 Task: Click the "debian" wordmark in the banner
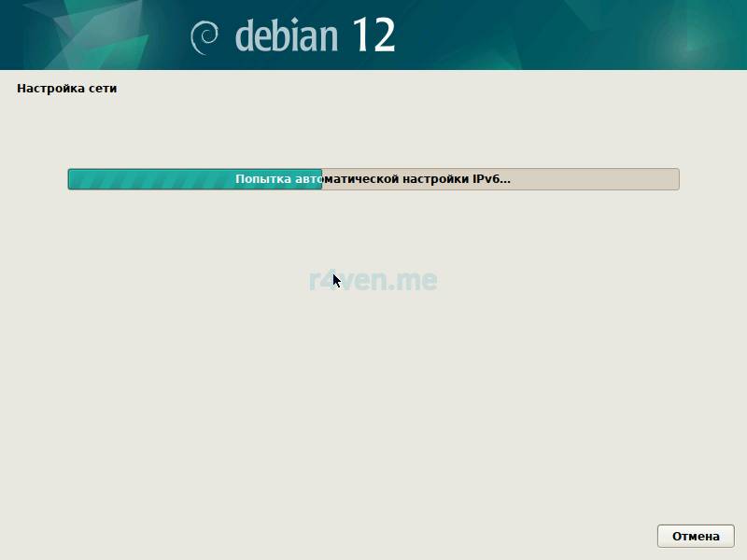coord(286,35)
